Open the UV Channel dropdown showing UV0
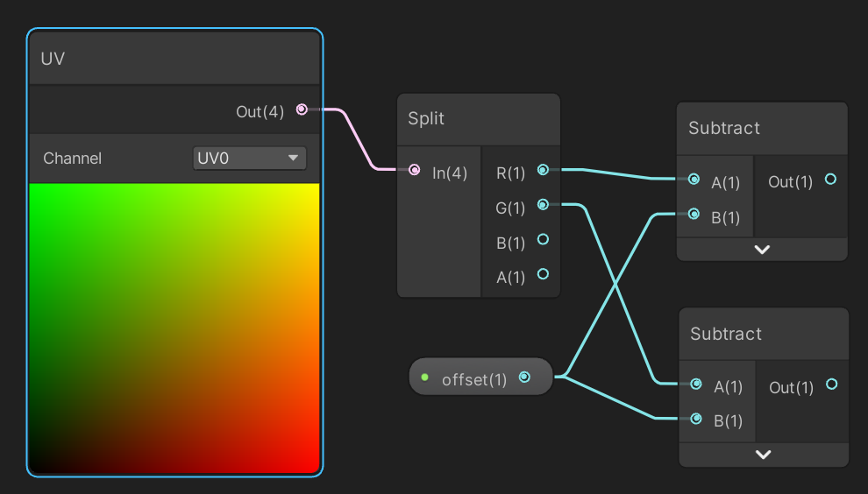This screenshot has width=868, height=494. [249, 159]
